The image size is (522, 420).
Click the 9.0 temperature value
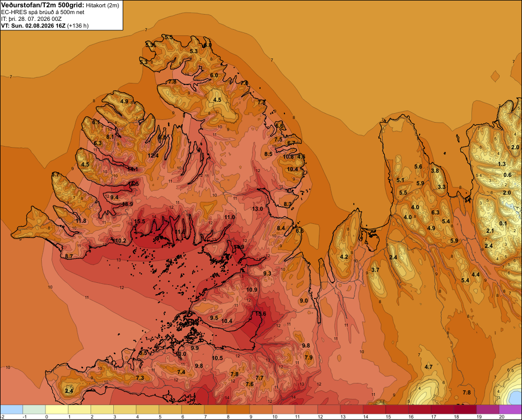tap(304, 301)
